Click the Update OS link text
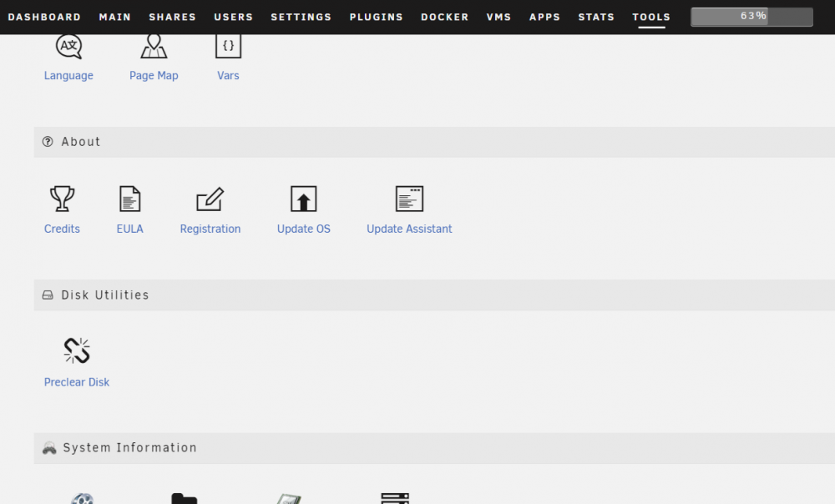835x504 pixels. coord(304,229)
